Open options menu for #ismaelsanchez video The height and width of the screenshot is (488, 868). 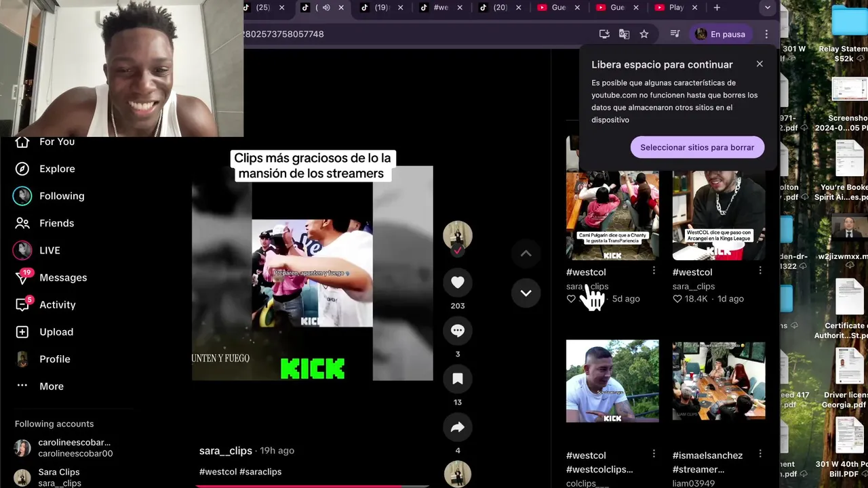[760, 453]
